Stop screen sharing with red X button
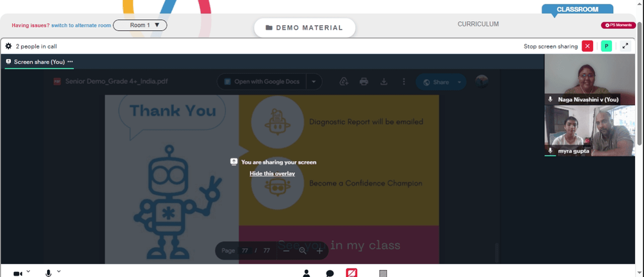Viewport: 644px width, 277px height. [x=587, y=46]
